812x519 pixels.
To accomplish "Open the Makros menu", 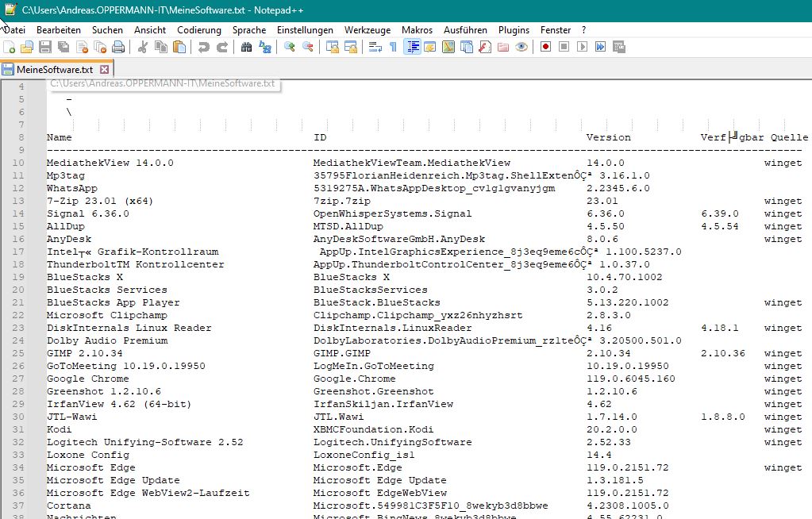I will pyautogui.click(x=417, y=30).
